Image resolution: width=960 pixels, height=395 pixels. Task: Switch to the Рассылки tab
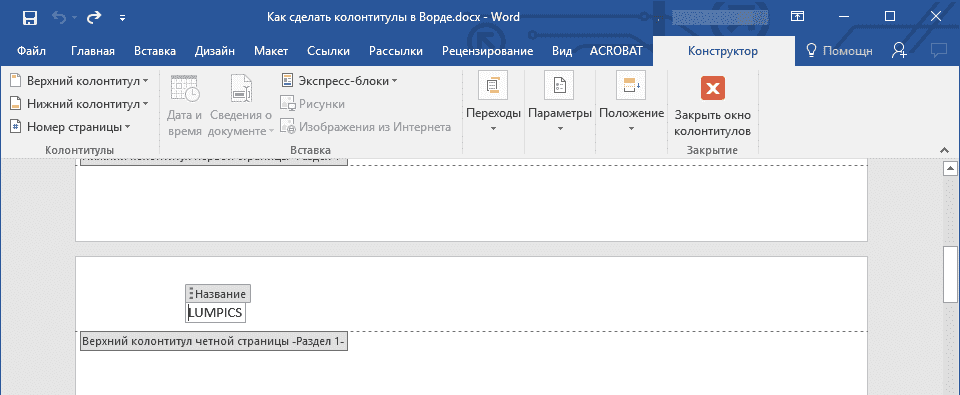[x=396, y=51]
